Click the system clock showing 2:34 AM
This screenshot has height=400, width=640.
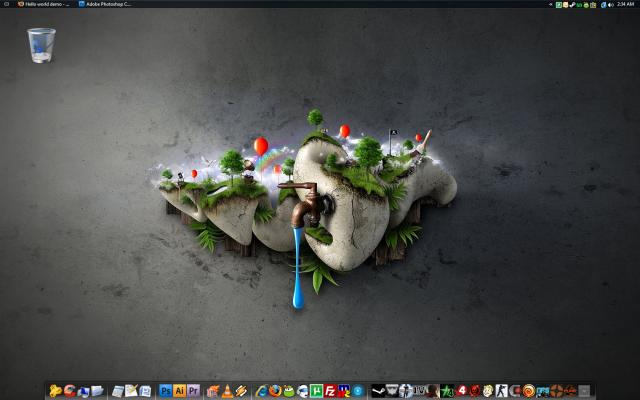(625, 4)
